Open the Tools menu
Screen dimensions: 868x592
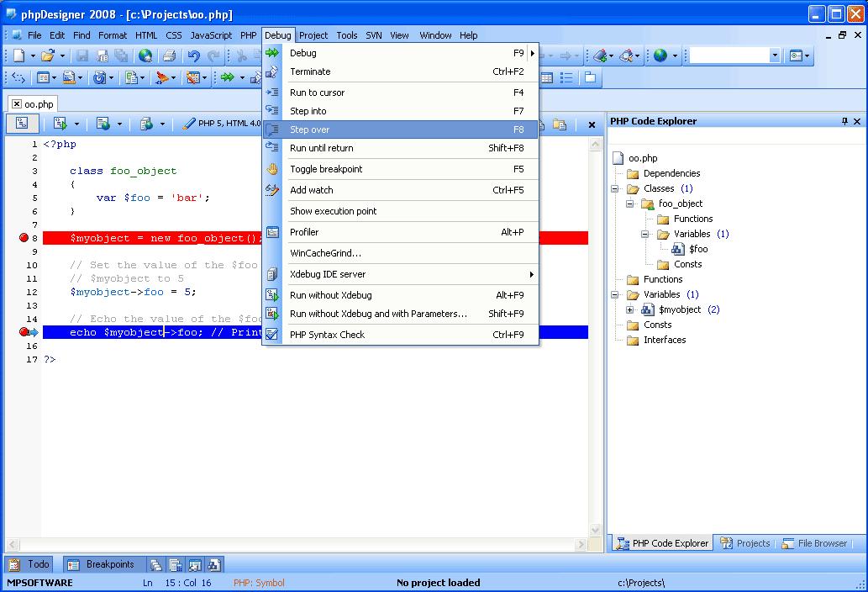coord(346,34)
